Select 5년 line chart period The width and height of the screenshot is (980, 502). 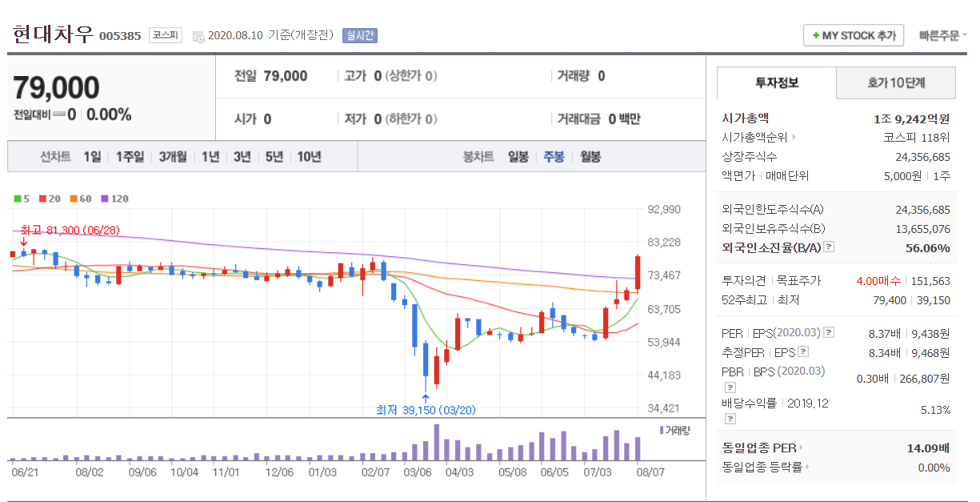click(x=274, y=157)
